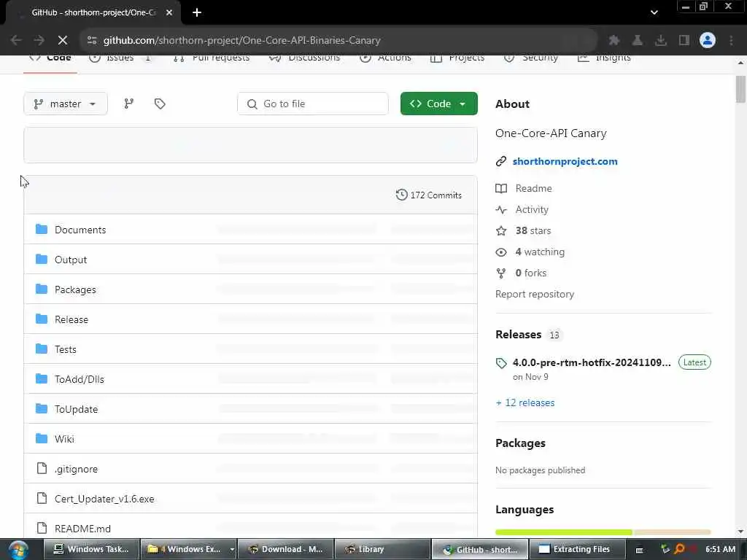Image resolution: width=747 pixels, height=560 pixels.
Task: Switch to the Projects tab
Action: point(457,58)
